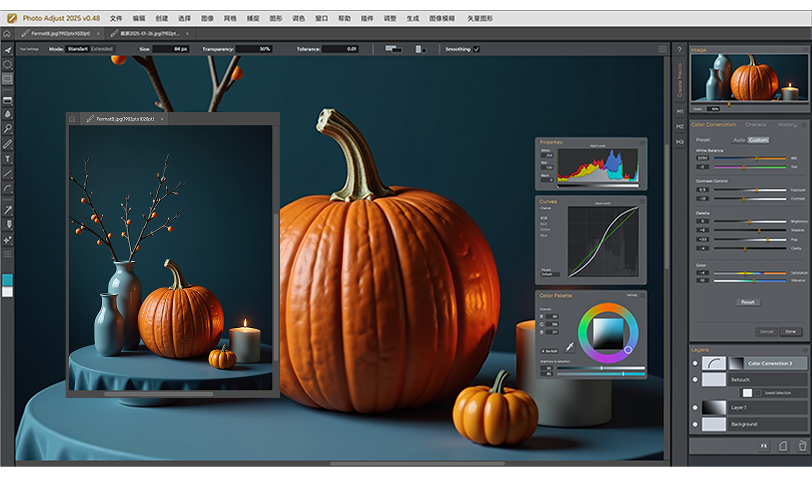Viewport: 812px width, 477px height.
Task: Toggle the Smoothing checkbox
Action: tap(476, 48)
